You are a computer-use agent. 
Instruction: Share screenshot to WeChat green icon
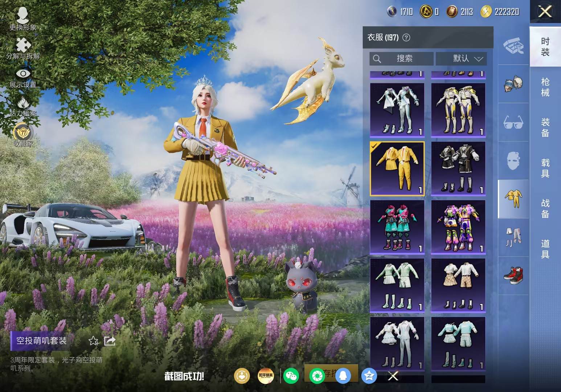[291, 376]
